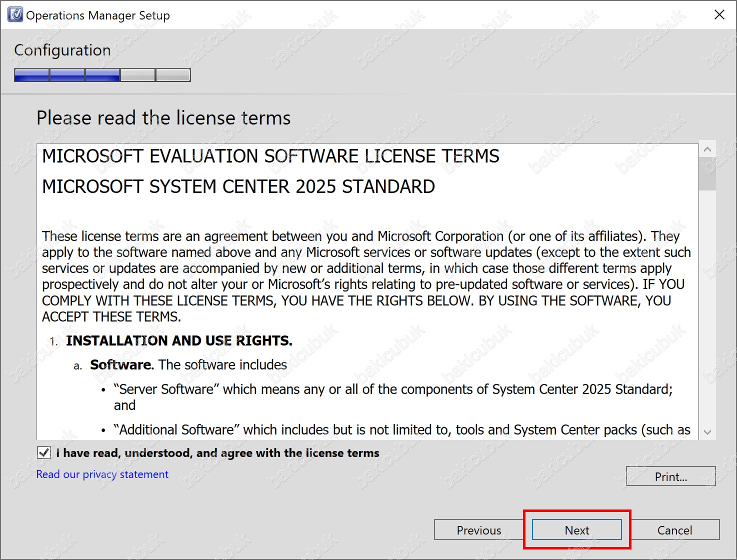Open the Read our privacy statement link
Screen dimensions: 737x560
click(102, 474)
